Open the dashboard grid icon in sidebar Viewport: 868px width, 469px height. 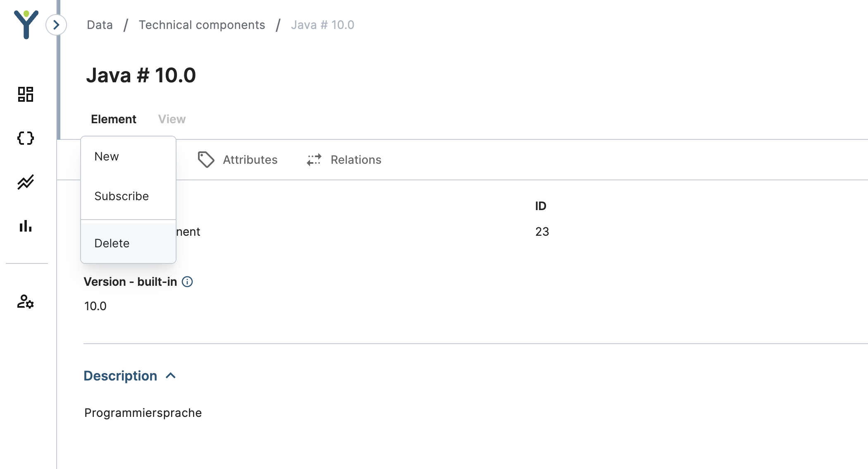[x=26, y=94]
